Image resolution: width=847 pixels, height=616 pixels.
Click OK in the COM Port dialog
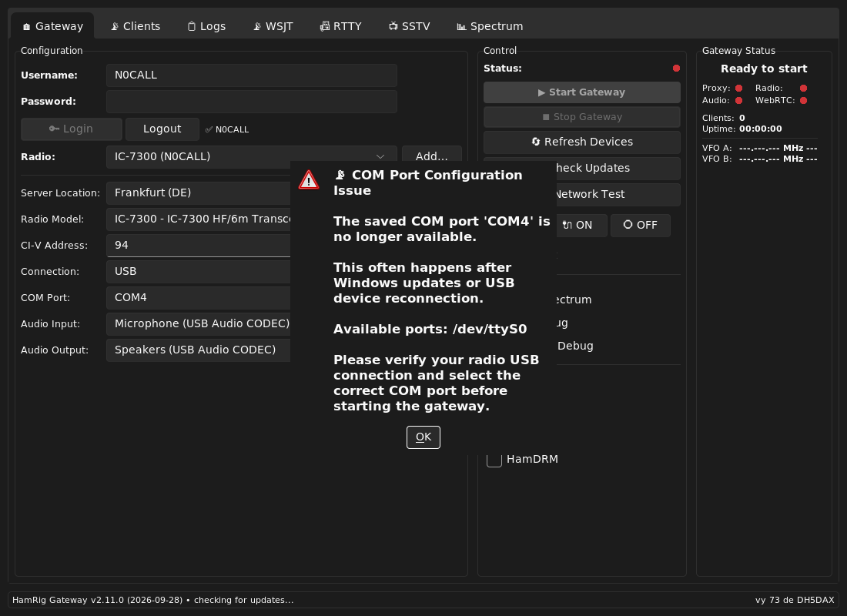click(x=423, y=437)
